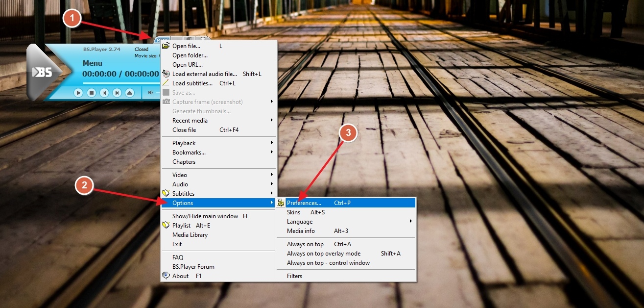This screenshot has width=644, height=308.
Task: Mute audio via the speaker icon
Action: click(x=151, y=92)
